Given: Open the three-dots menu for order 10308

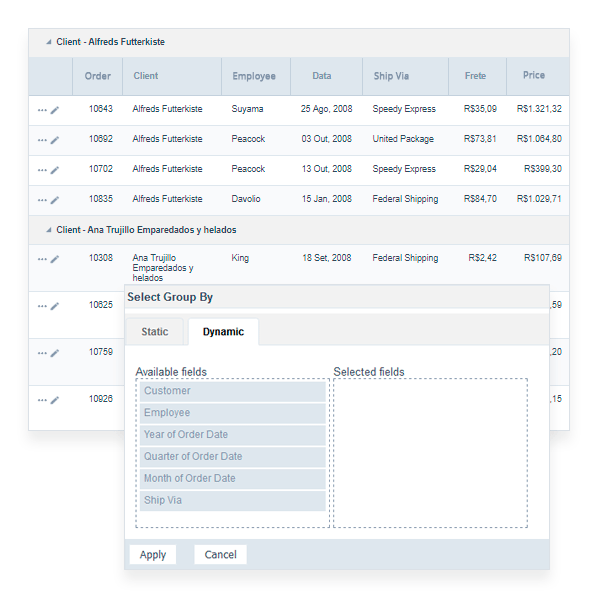Looking at the screenshot, I should 42,259.
